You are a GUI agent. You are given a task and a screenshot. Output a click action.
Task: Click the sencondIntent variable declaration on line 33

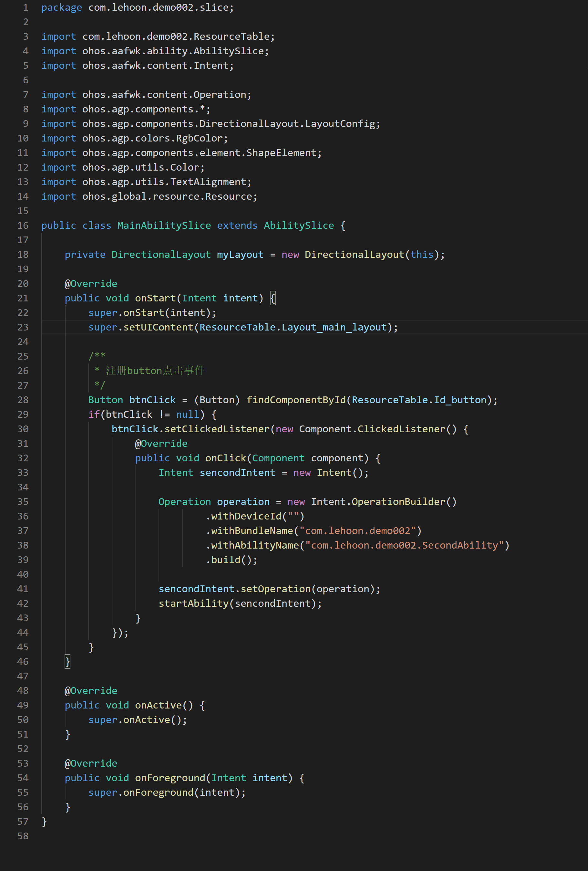click(x=237, y=473)
